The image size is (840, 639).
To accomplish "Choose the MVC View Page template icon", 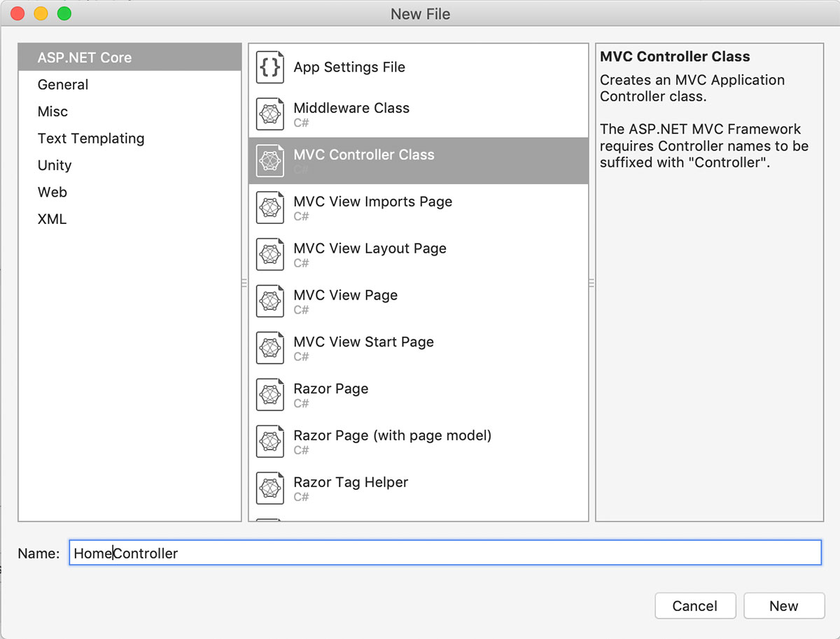I will pos(270,302).
